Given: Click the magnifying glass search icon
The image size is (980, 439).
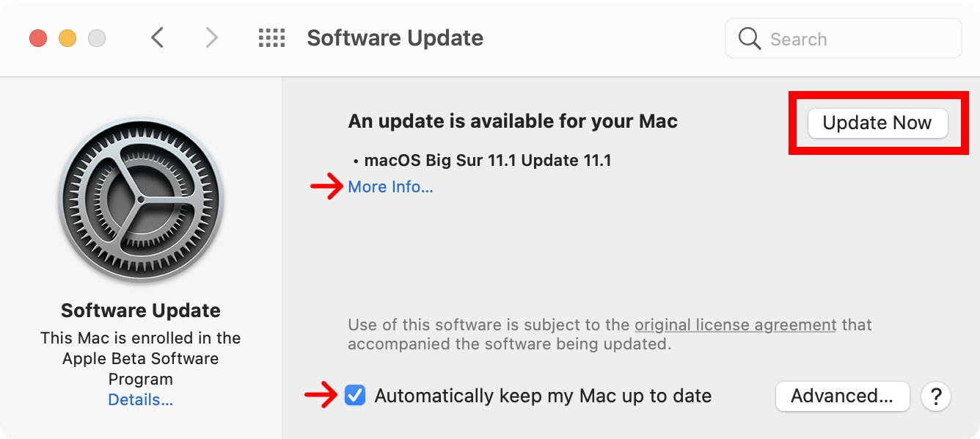Looking at the screenshot, I should (x=750, y=39).
